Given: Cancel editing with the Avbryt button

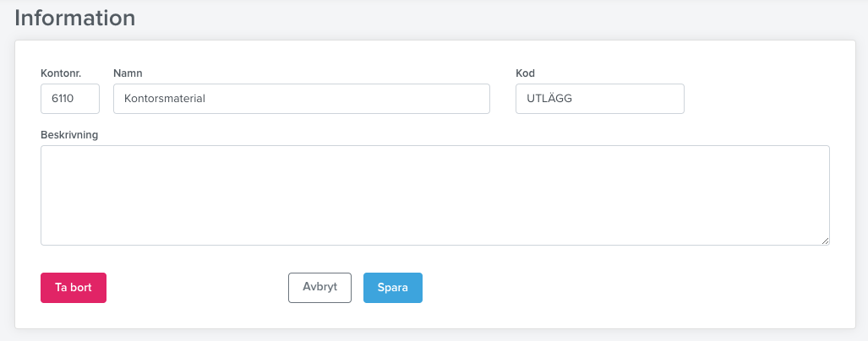Looking at the screenshot, I should point(319,287).
